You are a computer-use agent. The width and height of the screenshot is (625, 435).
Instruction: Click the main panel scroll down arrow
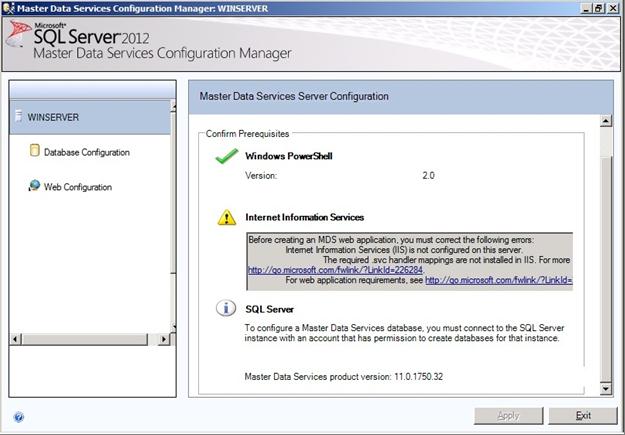click(x=605, y=388)
